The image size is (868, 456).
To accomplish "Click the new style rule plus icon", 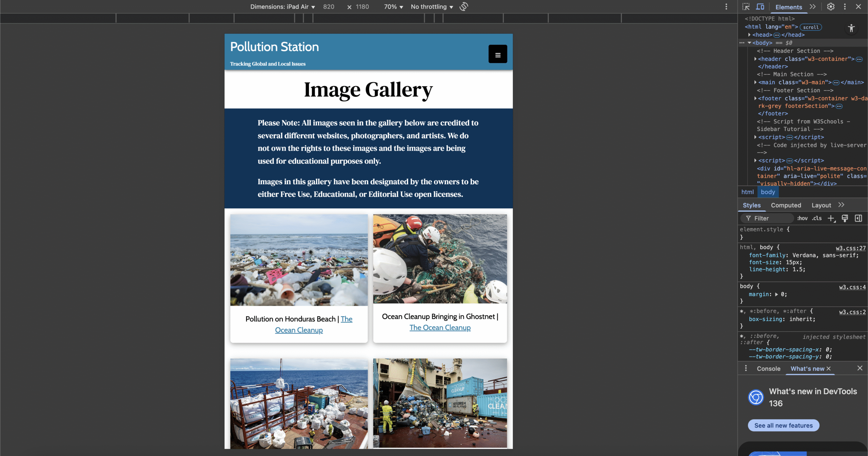I will pyautogui.click(x=831, y=218).
